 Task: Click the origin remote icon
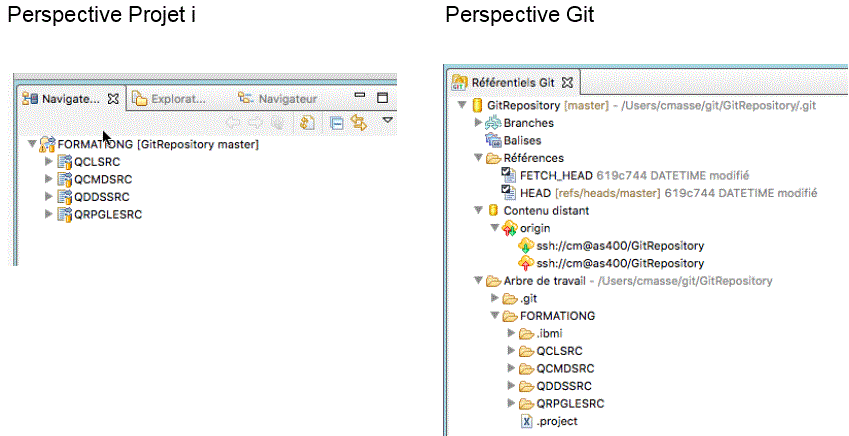click(x=510, y=228)
